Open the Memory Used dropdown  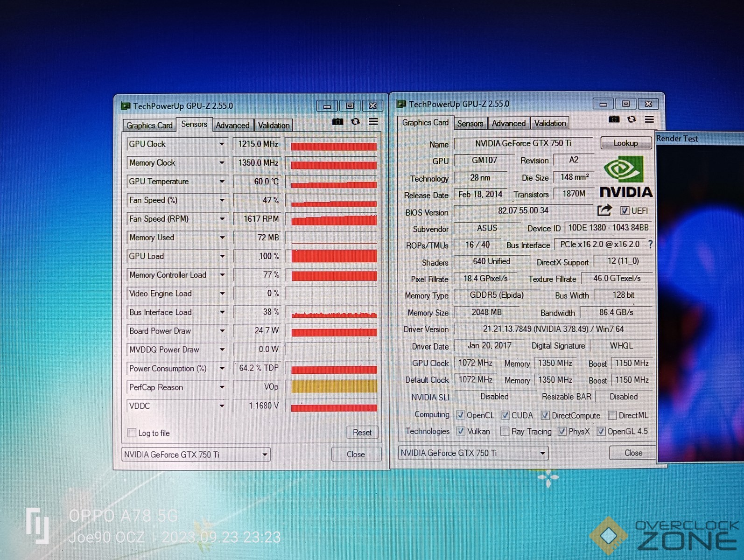click(x=222, y=238)
